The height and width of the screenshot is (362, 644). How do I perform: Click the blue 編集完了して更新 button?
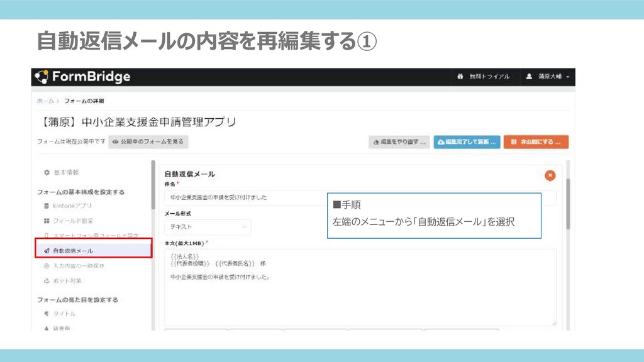467,142
